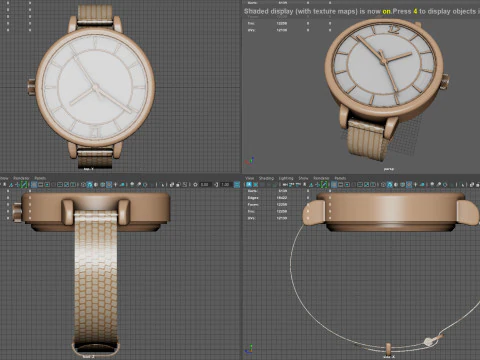Toggle Film Gate in left panel toolbar
Image resolution: width=480 pixels, height=360 pixels.
40,184
